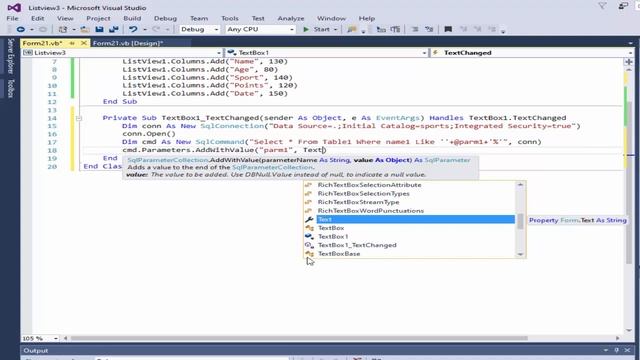Open the File menu
640x360 pixels.
click(x=12, y=18)
